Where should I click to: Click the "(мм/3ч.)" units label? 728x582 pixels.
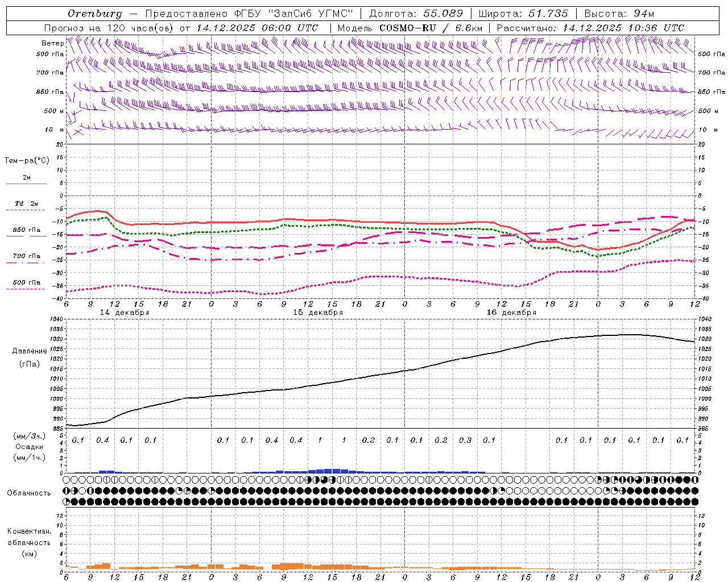point(30,436)
